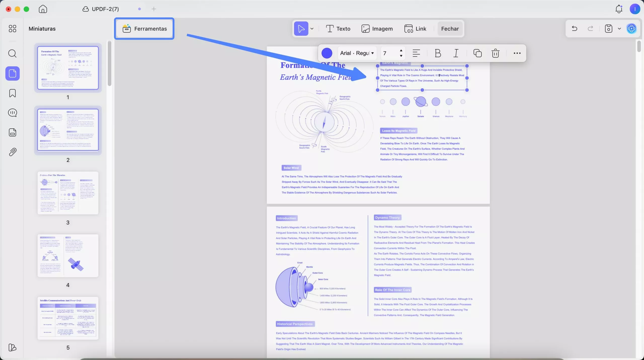Image resolution: width=644 pixels, height=360 pixels.
Task: Click the document view scrollbar
Action: (x=639, y=46)
